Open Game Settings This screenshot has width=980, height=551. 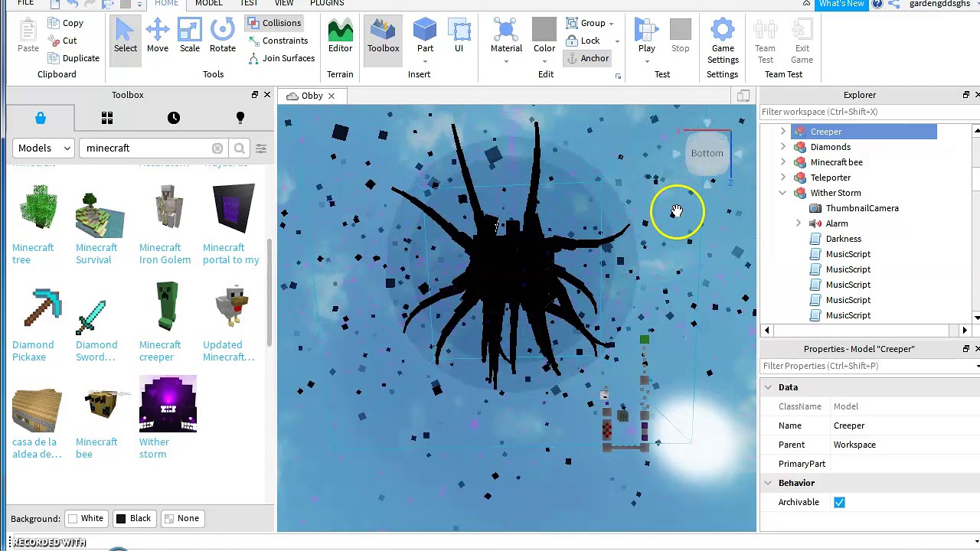(x=723, y=42)
